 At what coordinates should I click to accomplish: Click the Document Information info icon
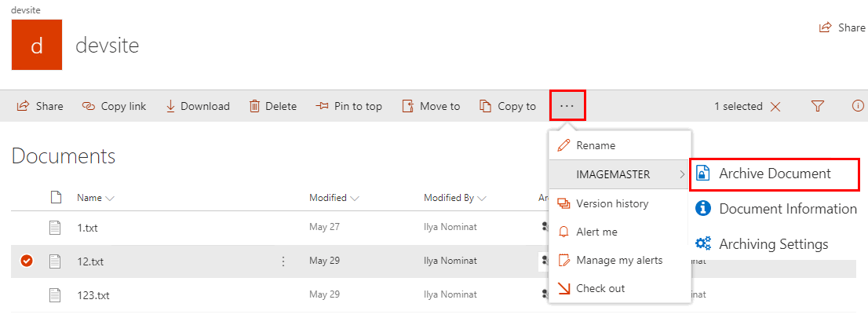pos(703,209)
